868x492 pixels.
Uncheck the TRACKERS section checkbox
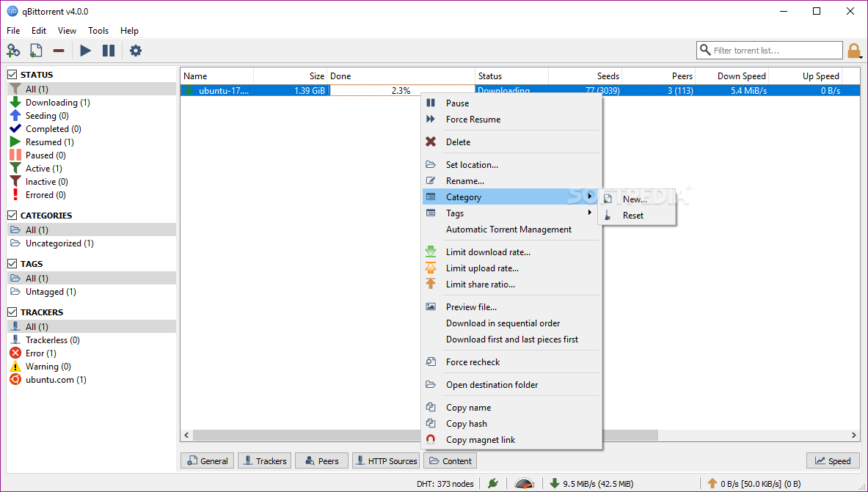pyautogui.click(x=12, y=312)
